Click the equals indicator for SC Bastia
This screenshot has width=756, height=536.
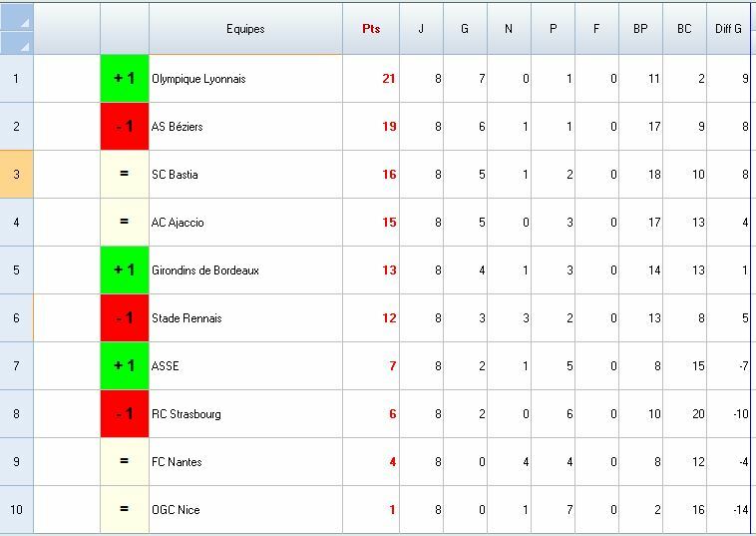pos(125,175)
